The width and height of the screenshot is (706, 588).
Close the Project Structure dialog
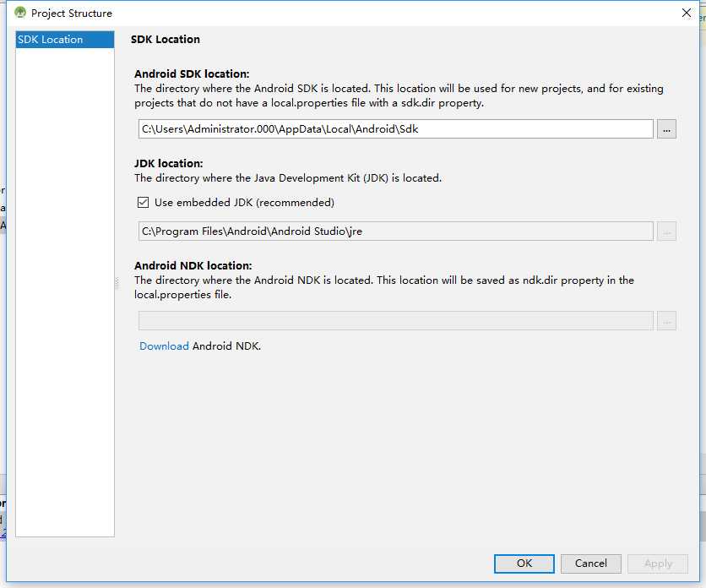[687, 13]
